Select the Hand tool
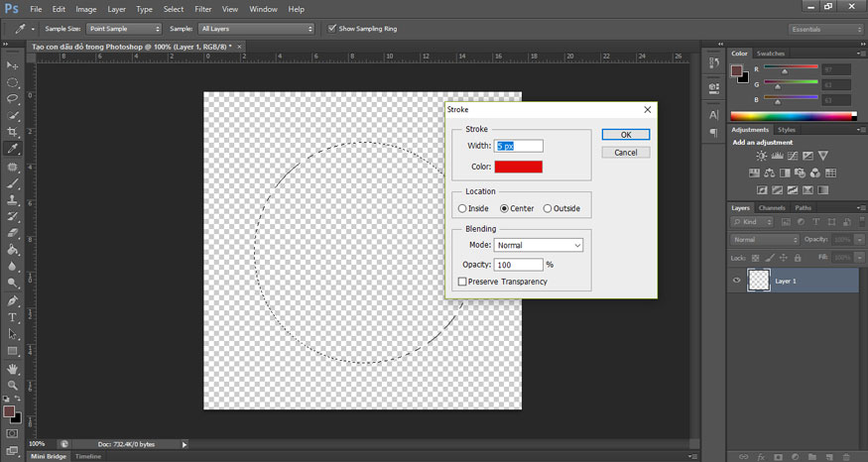This screenshot has width=868, height=462. point(12,369)
